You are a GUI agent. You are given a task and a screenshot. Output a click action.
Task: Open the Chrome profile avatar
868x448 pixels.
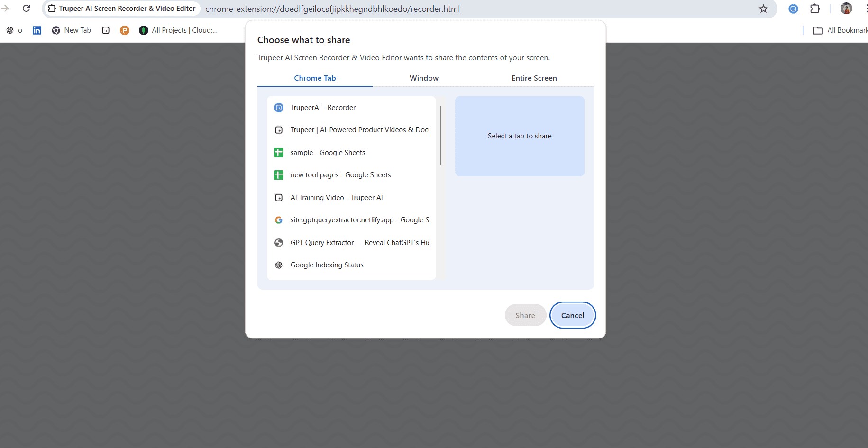pyautogui.click(x=846, y=9)
